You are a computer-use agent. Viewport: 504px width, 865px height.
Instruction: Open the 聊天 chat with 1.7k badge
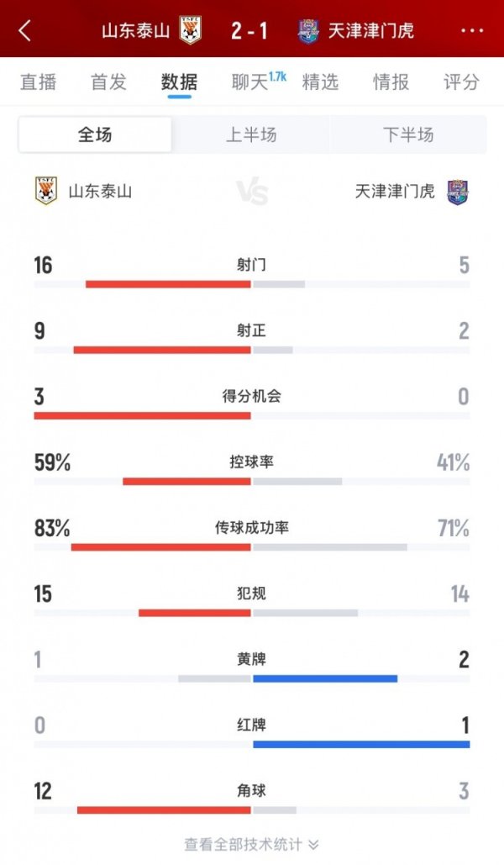(249, 83)
